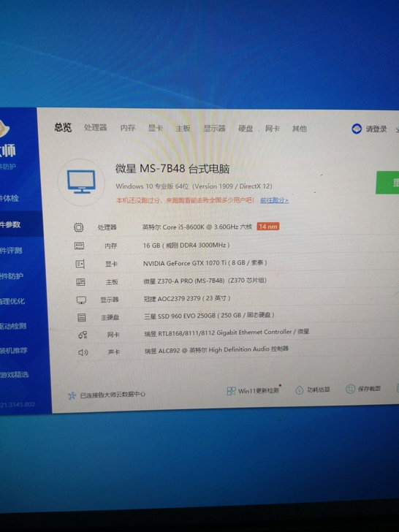This screenshot has width=399, height=532.
Task: Click the cloud data center status icon
Action: 72,395
